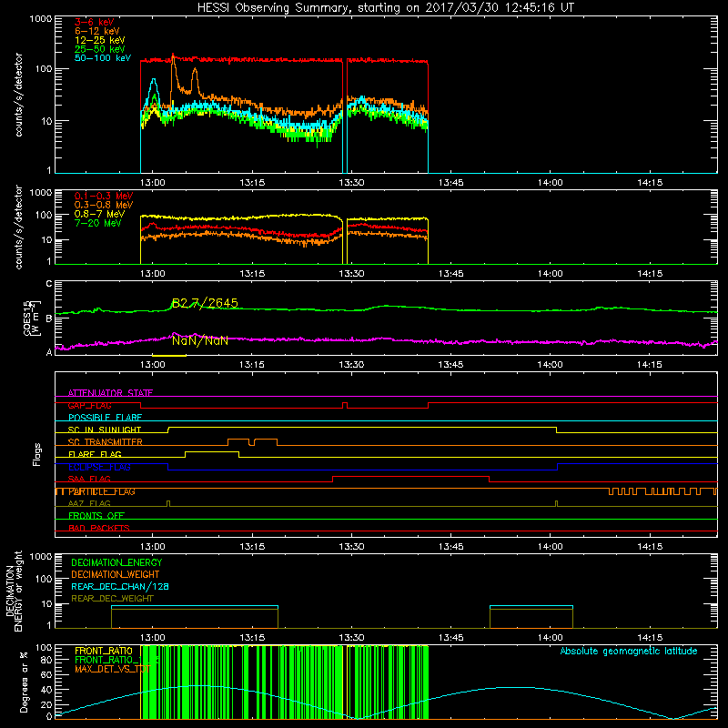Select the SC_TRANSMITTER flag label
This screenshot has width=728, height=728.
(x=106, y=442)
